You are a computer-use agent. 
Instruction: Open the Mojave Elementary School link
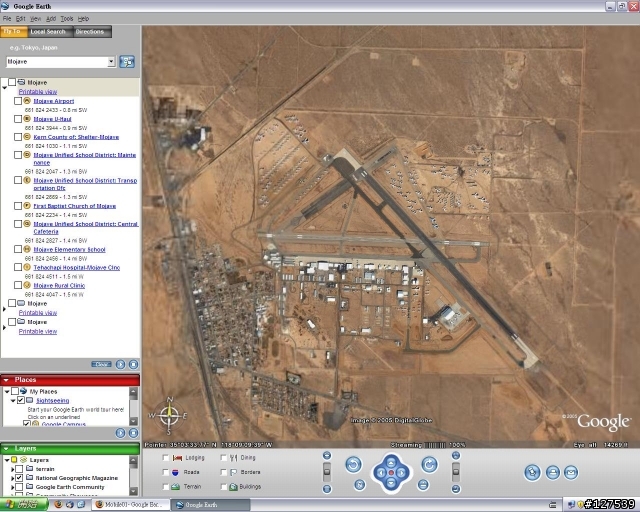tap(69, 249)
